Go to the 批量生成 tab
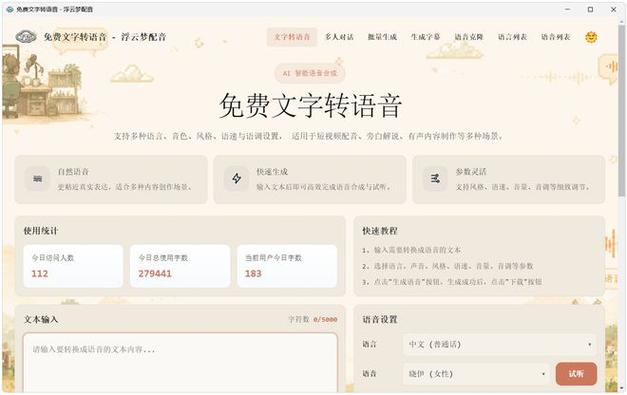Screen dimensions: 627x395 click(382, 37)
